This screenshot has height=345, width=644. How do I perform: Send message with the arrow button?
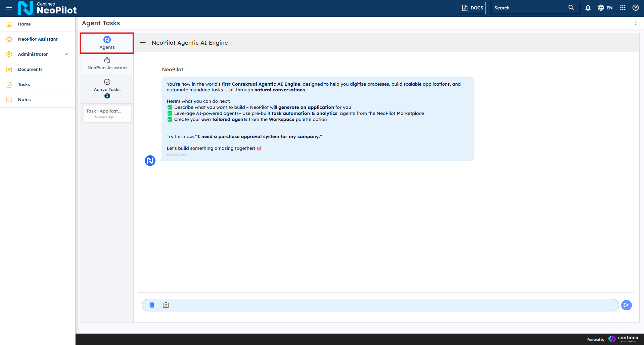[626, 305]
